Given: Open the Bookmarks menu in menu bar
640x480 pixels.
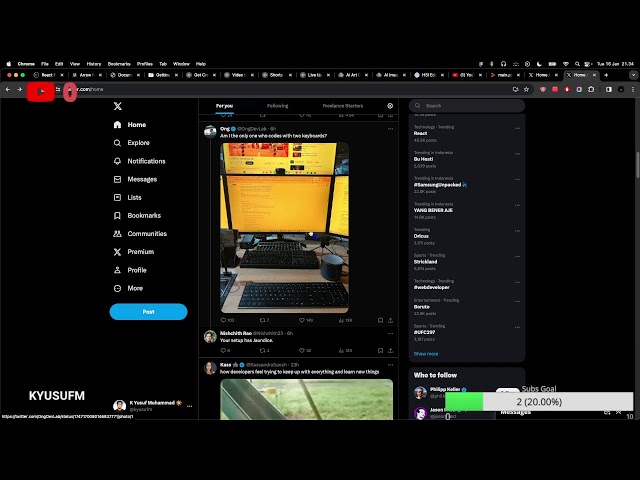Looking at the screenshot, I should [119, 64].
